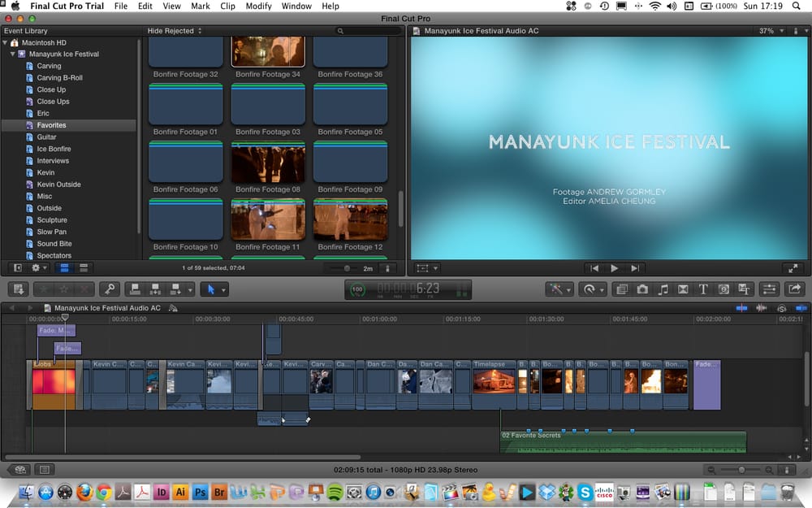Open the Enhancements dropdown arrow

(568, 290)
